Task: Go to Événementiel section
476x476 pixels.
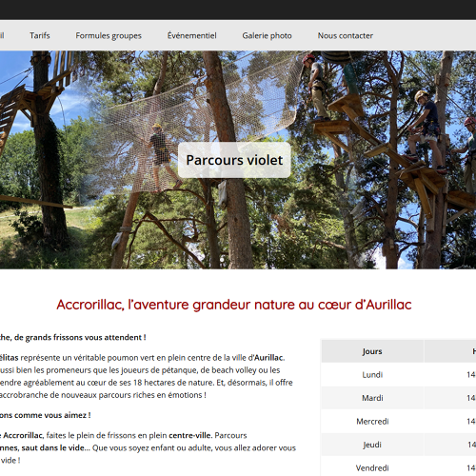Action: (192, 35)
